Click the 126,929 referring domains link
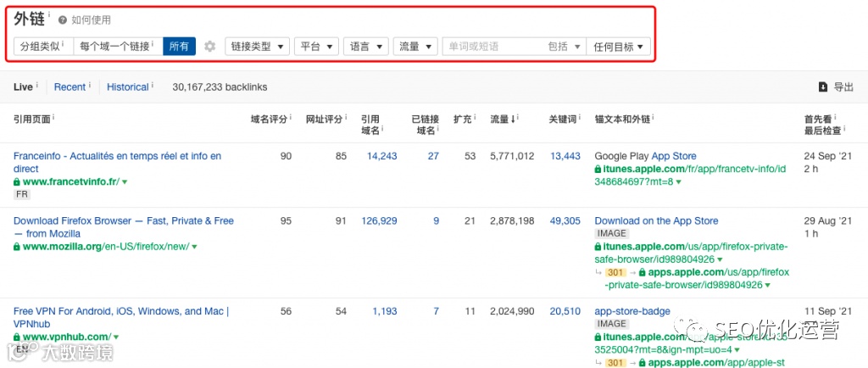This screenshot has height=368, width=868. (x=379, y=220)
